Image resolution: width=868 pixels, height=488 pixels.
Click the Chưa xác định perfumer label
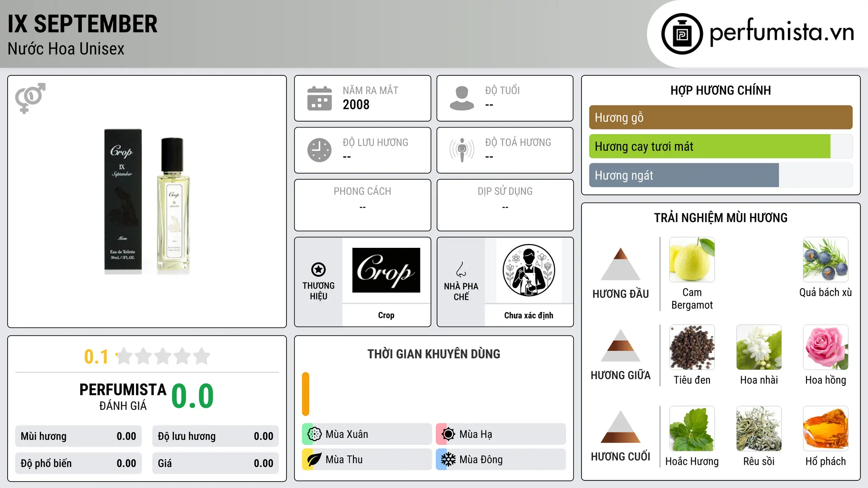pos(529,315)
